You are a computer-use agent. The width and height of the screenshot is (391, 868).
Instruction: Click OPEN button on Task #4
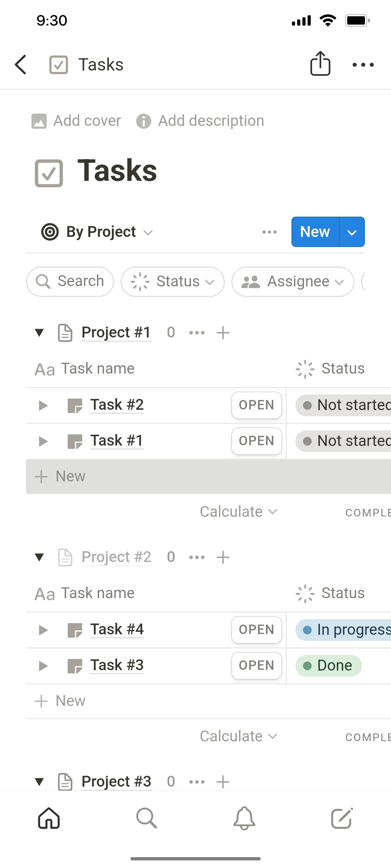(257, 630)
